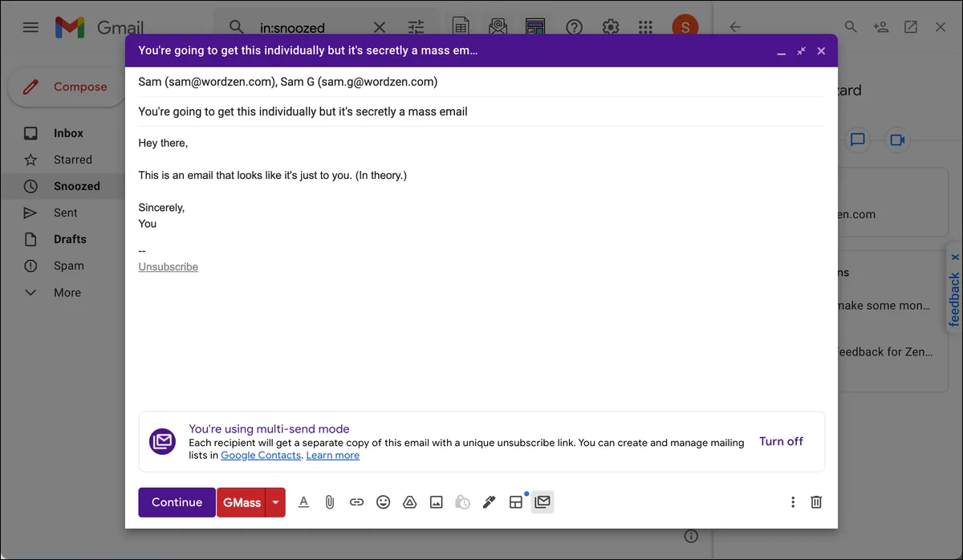Attach files using the paperclip icon
The width and height of the screenshot is (963, 560).
point(329,502)
